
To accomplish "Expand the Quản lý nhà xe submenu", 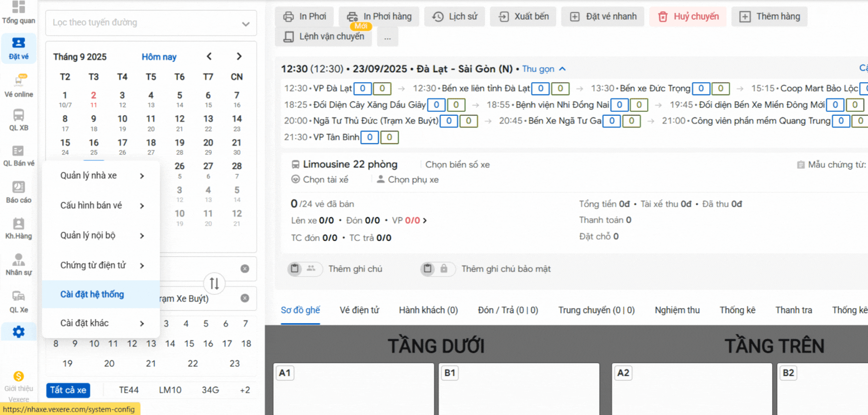I will pyautogui.click(x=101, y=176).
